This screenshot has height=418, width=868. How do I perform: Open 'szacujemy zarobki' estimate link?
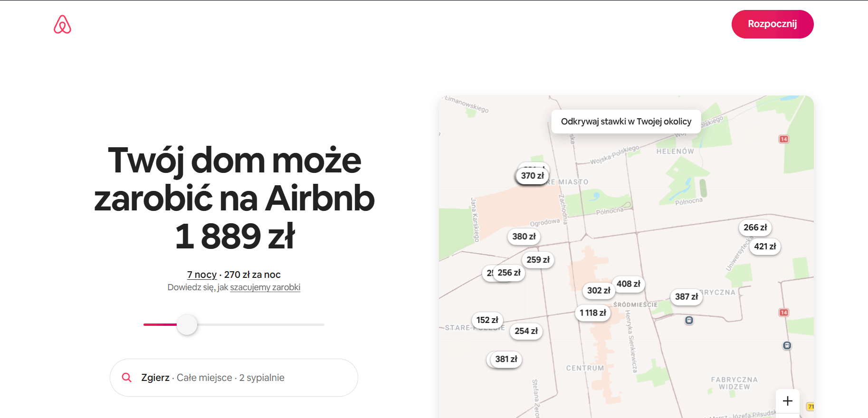265,287
